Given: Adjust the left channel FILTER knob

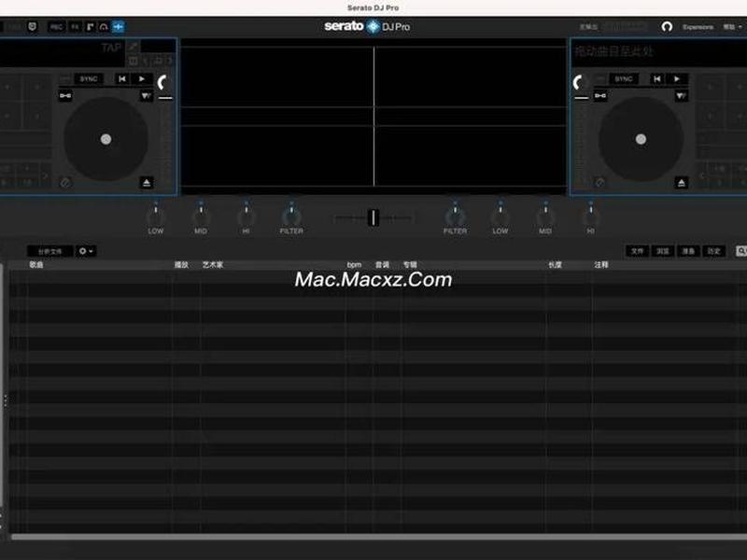Looking at the screenshot, I should tap(291, 216).
